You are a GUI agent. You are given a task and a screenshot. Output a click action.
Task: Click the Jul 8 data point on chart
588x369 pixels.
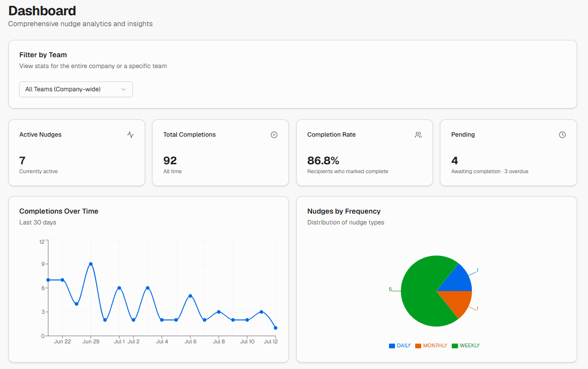click(219, 312)
